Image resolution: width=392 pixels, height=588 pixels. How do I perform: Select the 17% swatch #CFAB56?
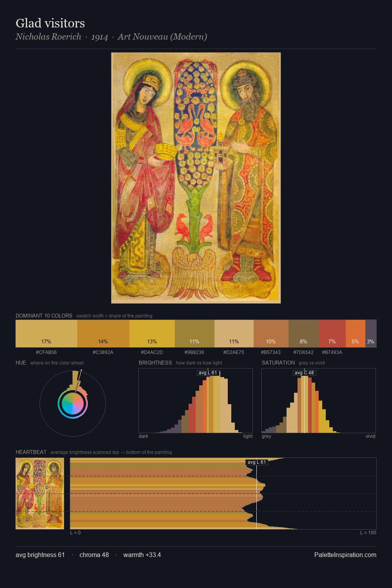point(46,334)
